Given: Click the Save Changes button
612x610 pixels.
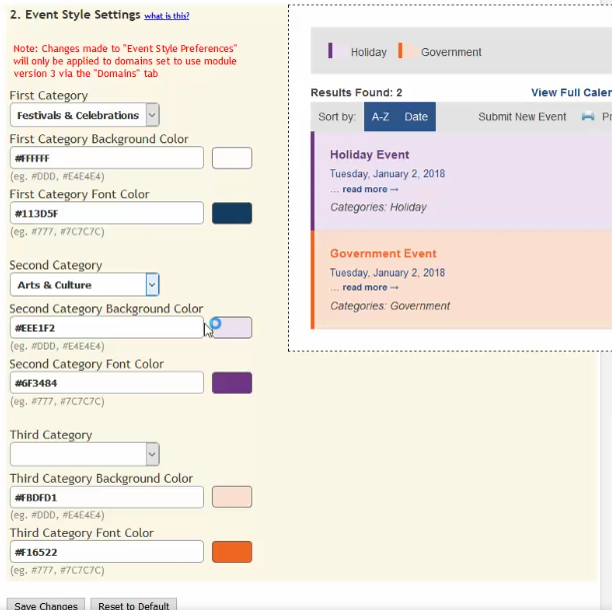Looking at the screenshot, I should pyautogui.click(x=46, y=605).
